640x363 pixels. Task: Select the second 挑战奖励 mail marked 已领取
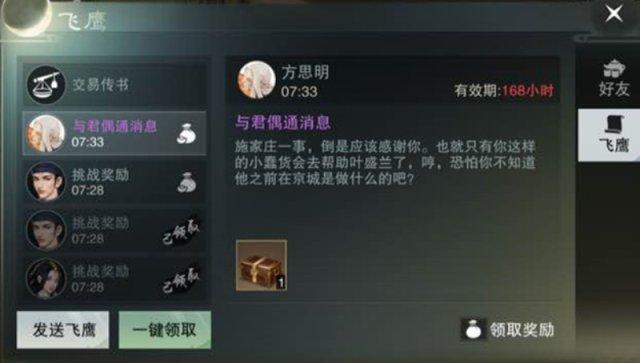115,231
